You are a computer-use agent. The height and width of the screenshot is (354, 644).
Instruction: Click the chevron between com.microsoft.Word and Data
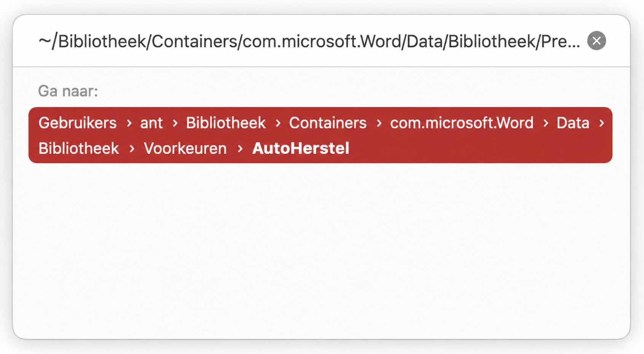(x=546, y=123)
